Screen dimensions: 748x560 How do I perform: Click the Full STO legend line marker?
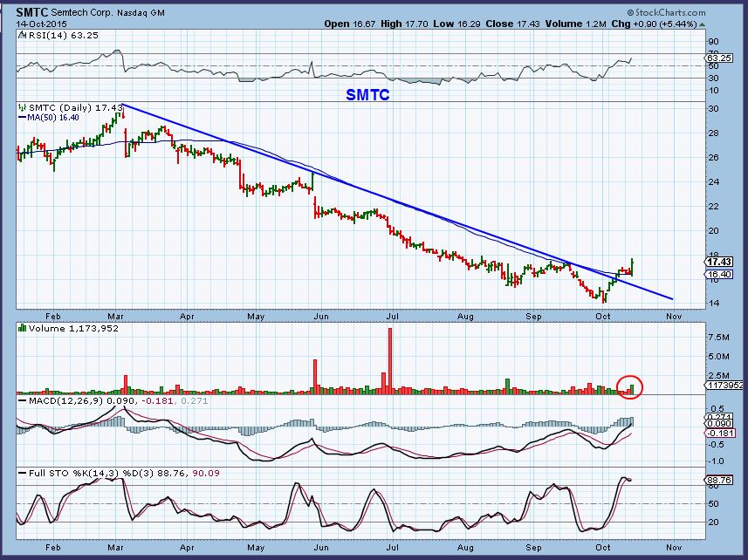click(x=22, y=473)
